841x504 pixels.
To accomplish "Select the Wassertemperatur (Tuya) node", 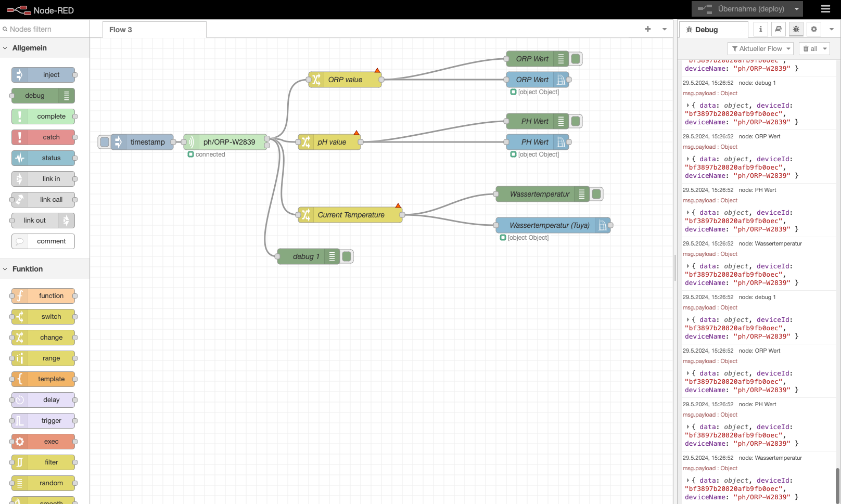I will pyautogui.click(x=553, y=225).
